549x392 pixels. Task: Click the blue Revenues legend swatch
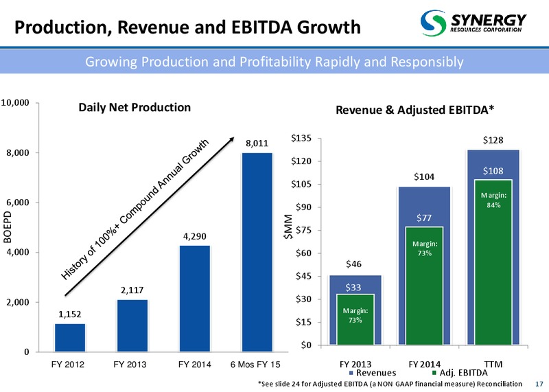click(351, 372)
